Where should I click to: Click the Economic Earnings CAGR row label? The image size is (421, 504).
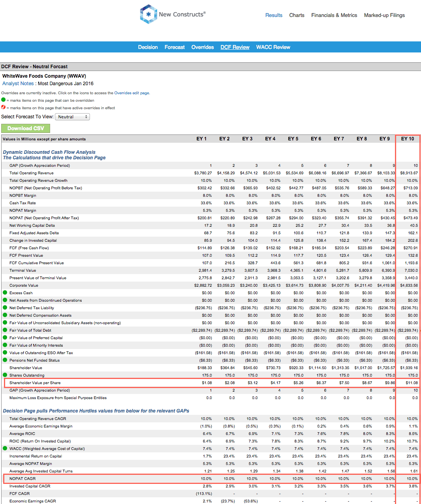click(x=33, y=501)
